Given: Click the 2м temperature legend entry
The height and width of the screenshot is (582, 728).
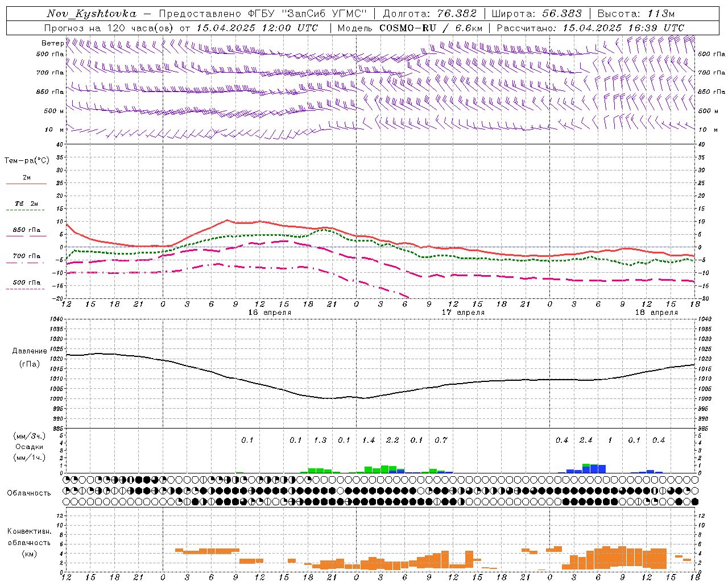Looking at the screenshot, I should pyautogui.click(x=27, y=177).
